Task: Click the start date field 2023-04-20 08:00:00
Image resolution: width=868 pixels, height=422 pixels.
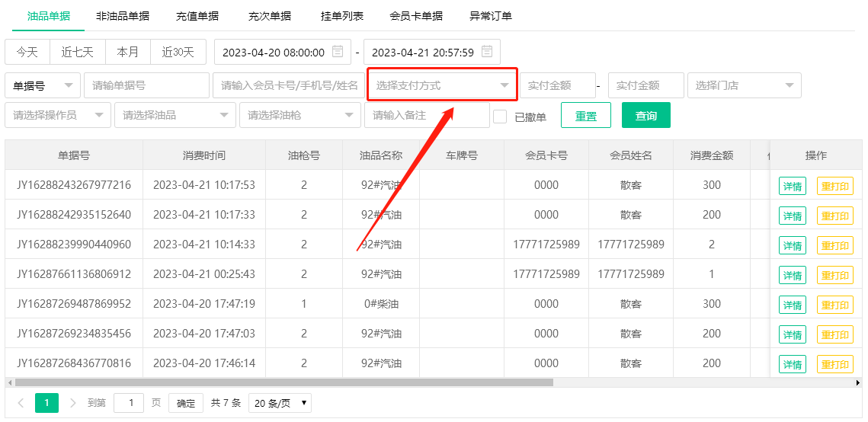Action: tap(282, 52)
